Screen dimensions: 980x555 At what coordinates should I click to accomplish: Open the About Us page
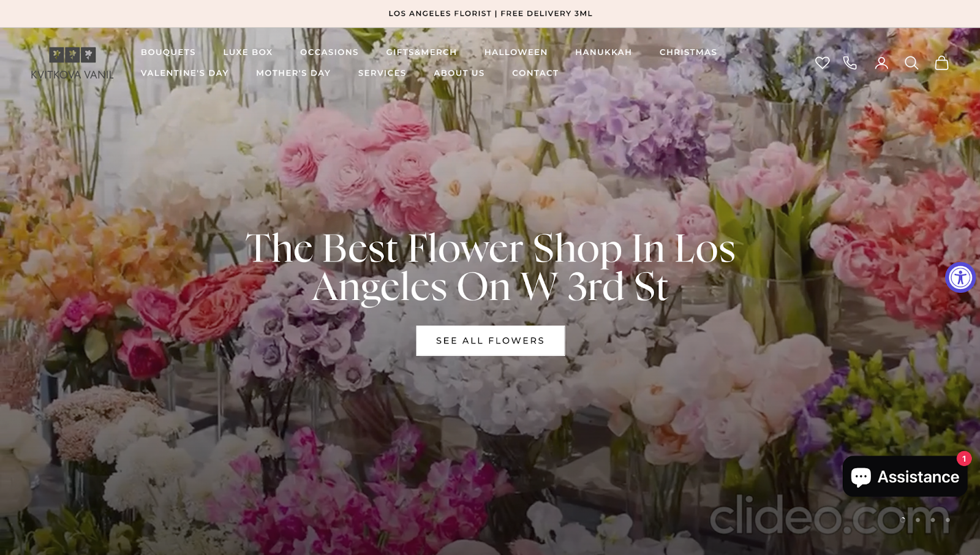point(459,73)
